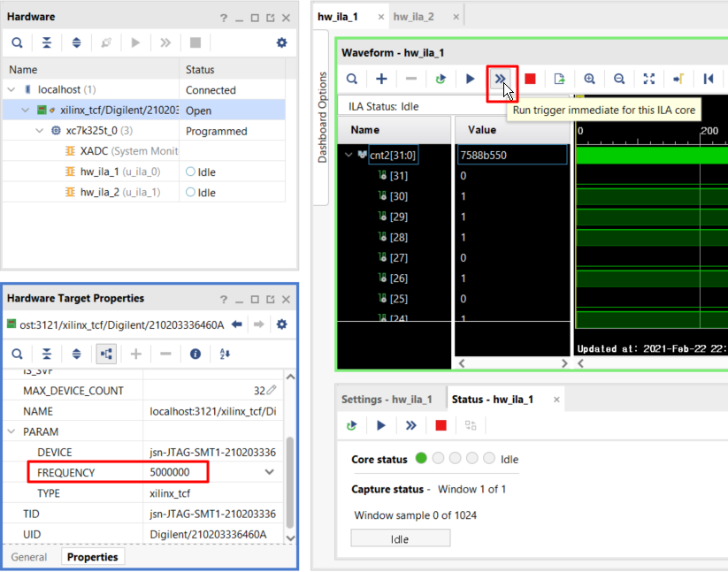This screenshot has width=728, height=572.
Task: Run trigger immediate in Status panel
Action: [x=411, y=425]
